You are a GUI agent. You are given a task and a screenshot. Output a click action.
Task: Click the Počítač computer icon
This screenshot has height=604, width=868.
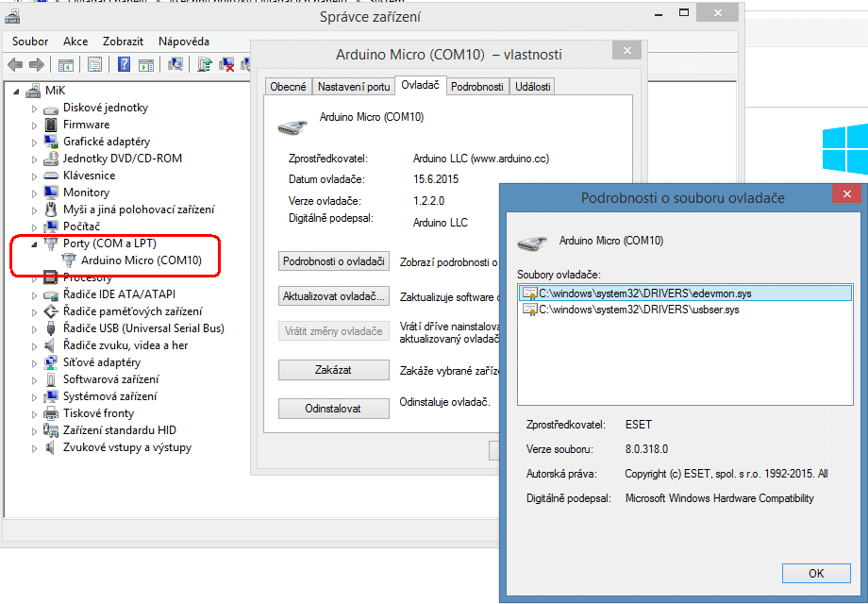[51, 226]
